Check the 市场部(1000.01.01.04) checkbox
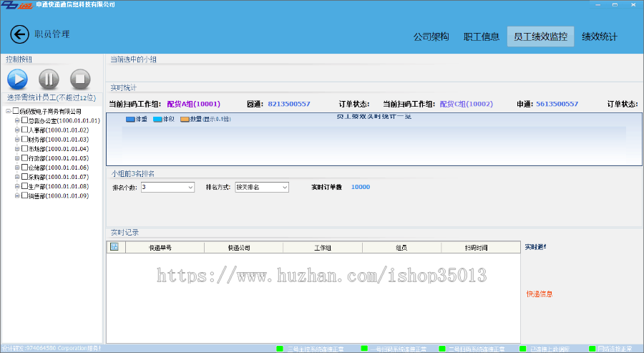Image resolution: width=644 pixels, height=353 pixels. point(24,149)
